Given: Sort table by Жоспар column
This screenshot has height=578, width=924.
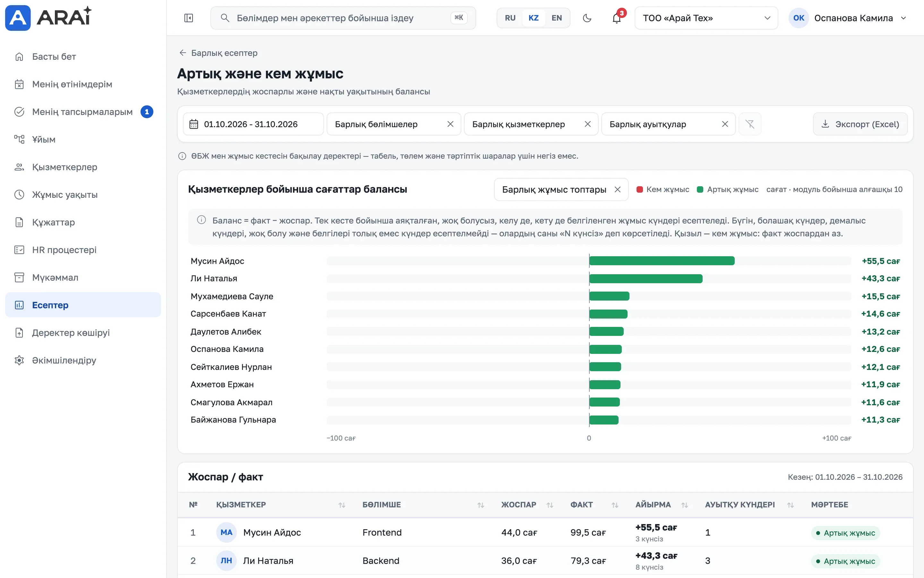Looking at the screenshot, I should pos(550,505).
